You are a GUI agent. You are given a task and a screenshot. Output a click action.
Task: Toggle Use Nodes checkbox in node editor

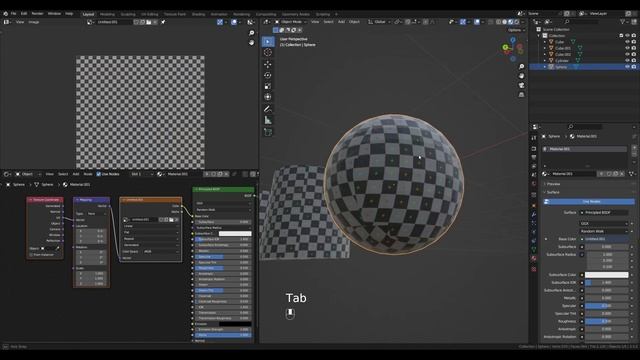click(x=98, y=174)
